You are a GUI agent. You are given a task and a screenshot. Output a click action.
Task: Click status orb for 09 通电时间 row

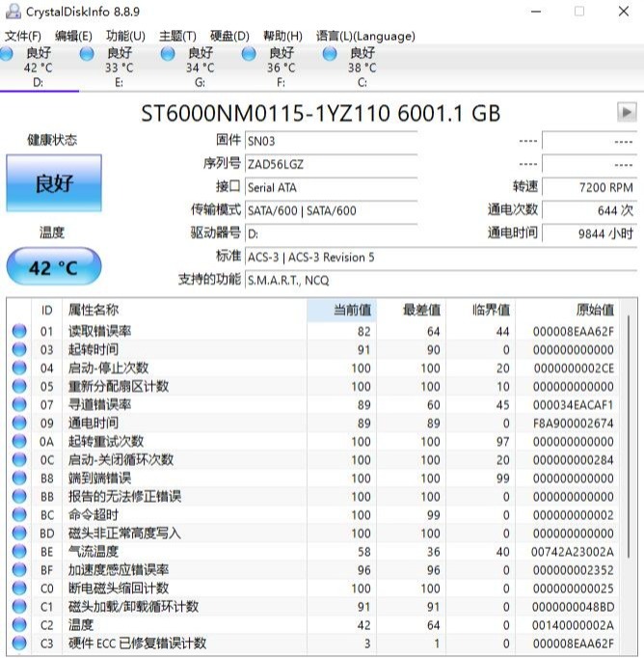[x=19, y=423]
